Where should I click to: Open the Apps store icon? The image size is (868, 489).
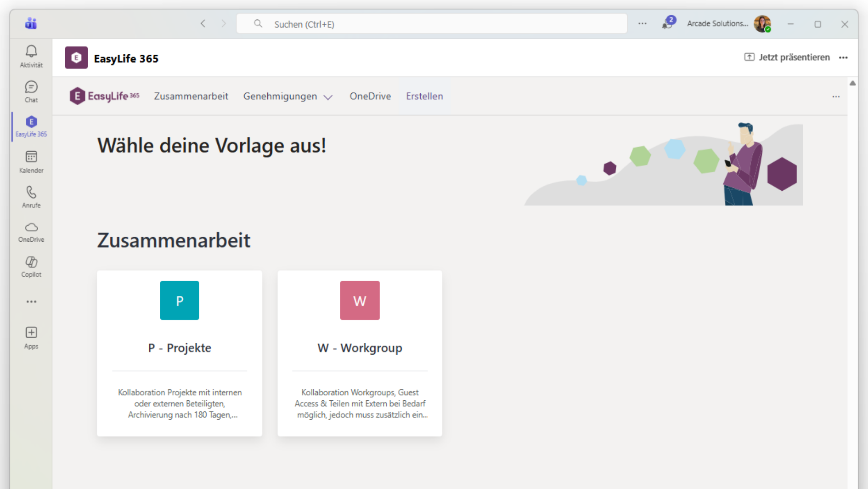[x=31, y=337]
